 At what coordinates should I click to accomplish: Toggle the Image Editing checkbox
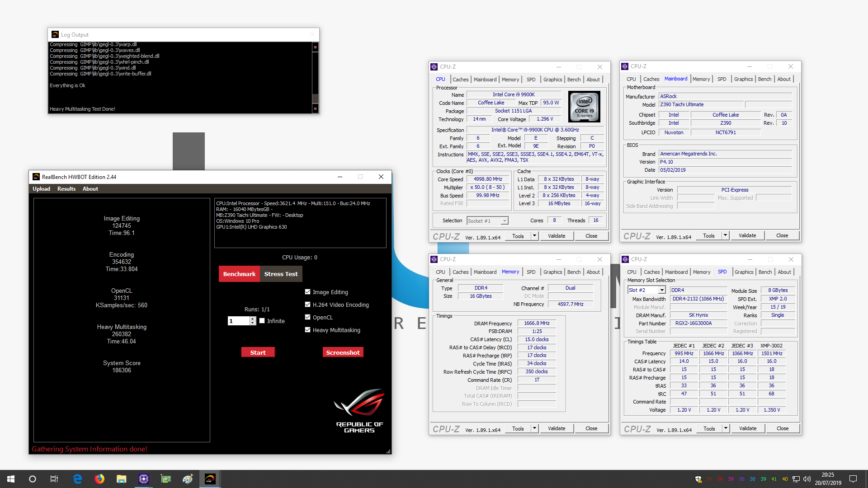[x=308, y=292]
